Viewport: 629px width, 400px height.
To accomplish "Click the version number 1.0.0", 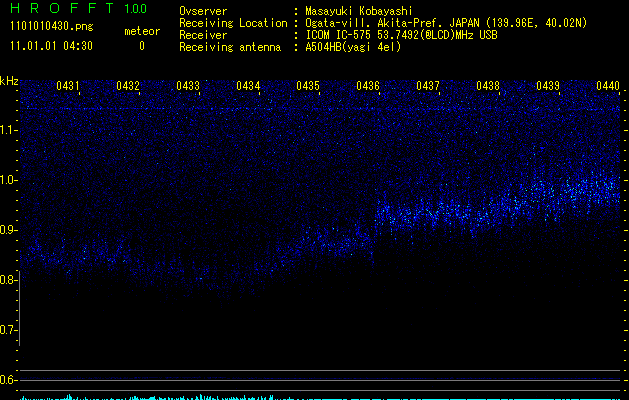I will 135,9.
